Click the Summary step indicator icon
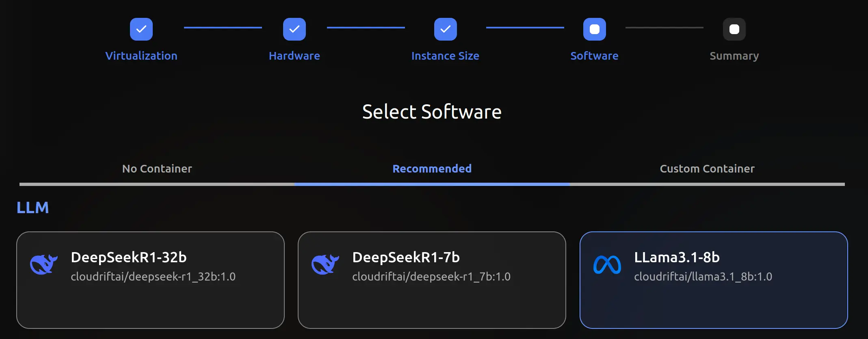 [734, 29]
